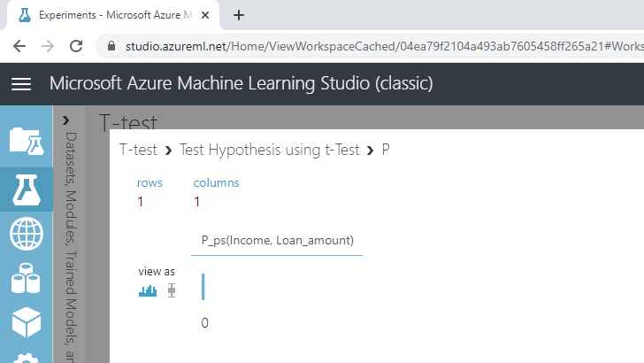Click the padlock site info icon
644x363 pixels.
click(111, 46)
